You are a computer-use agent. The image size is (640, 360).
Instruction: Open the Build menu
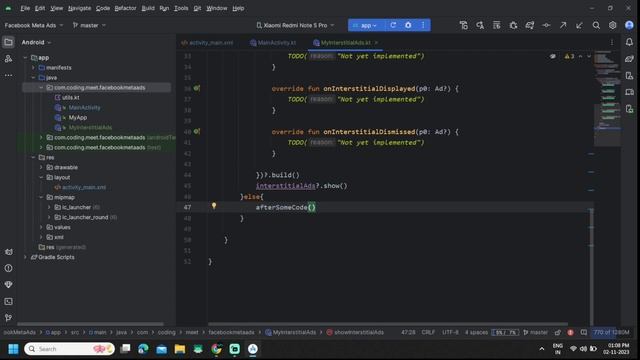click(x=148, y=8)
